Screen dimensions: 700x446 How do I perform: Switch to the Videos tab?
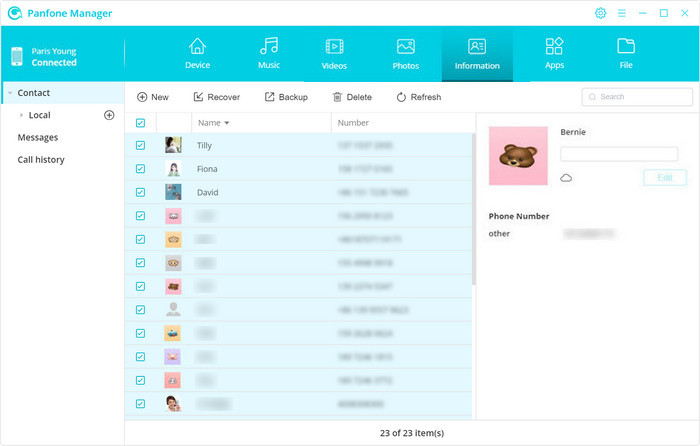pos(334,54)
